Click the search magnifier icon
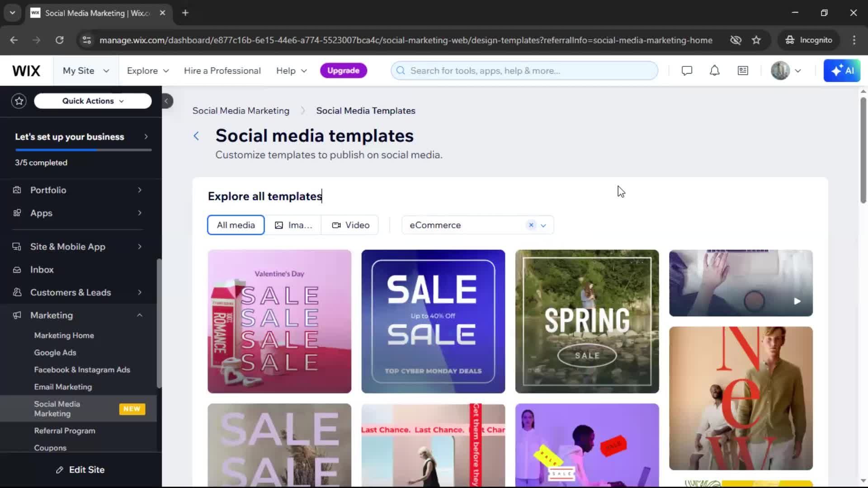This screenshot has height=488, width=868. [401, 70]
